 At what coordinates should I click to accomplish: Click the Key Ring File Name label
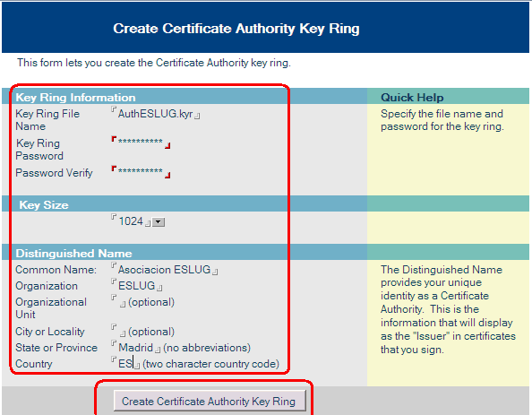47,120
